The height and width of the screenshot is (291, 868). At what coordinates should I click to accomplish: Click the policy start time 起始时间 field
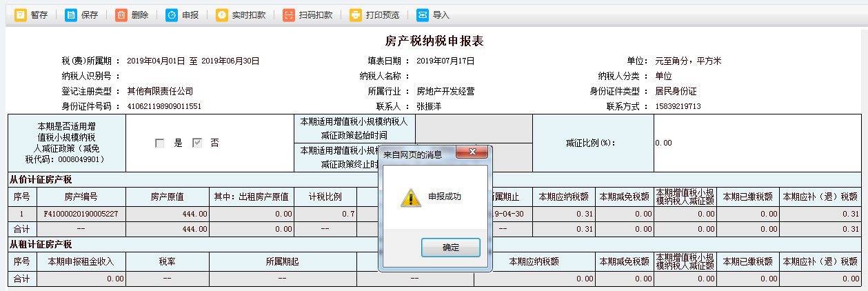[474, 128]
